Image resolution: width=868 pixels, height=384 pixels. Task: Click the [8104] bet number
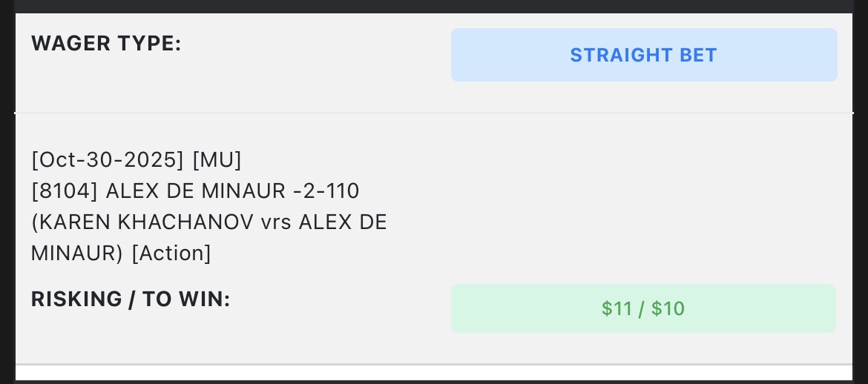pos(65,191)
